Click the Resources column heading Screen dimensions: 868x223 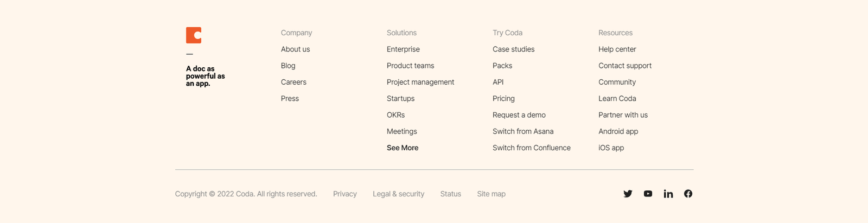coord(615,33)
